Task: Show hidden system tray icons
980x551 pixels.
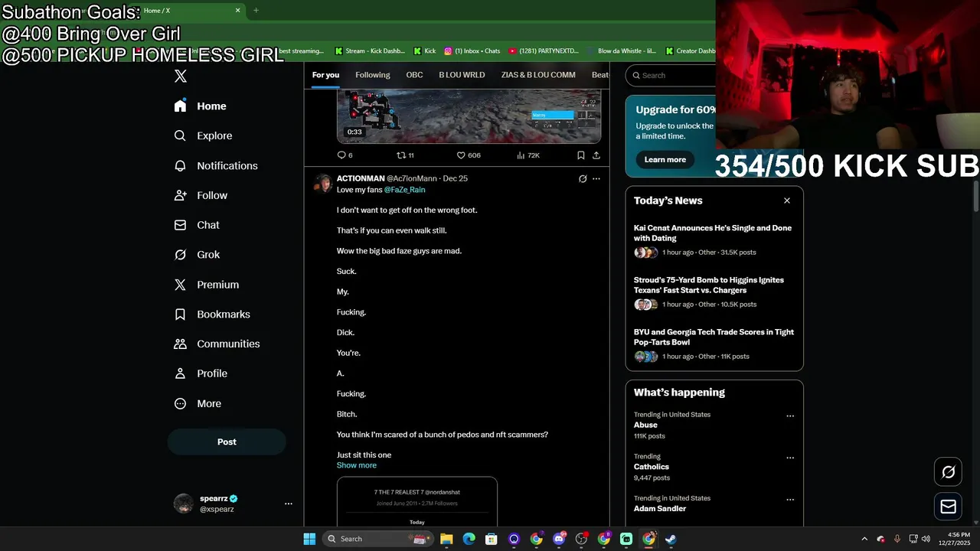Action: point(864,539)
